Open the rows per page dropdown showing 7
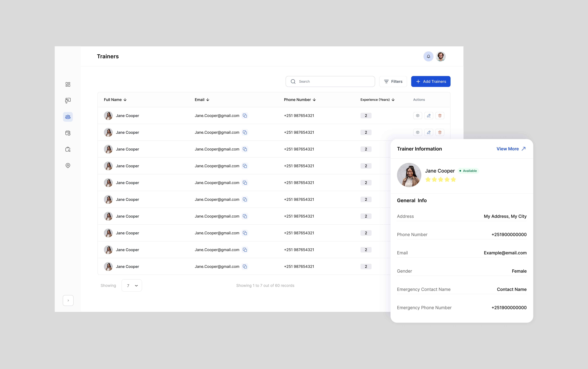The image size is (588, 369). (x=132, y=286)
